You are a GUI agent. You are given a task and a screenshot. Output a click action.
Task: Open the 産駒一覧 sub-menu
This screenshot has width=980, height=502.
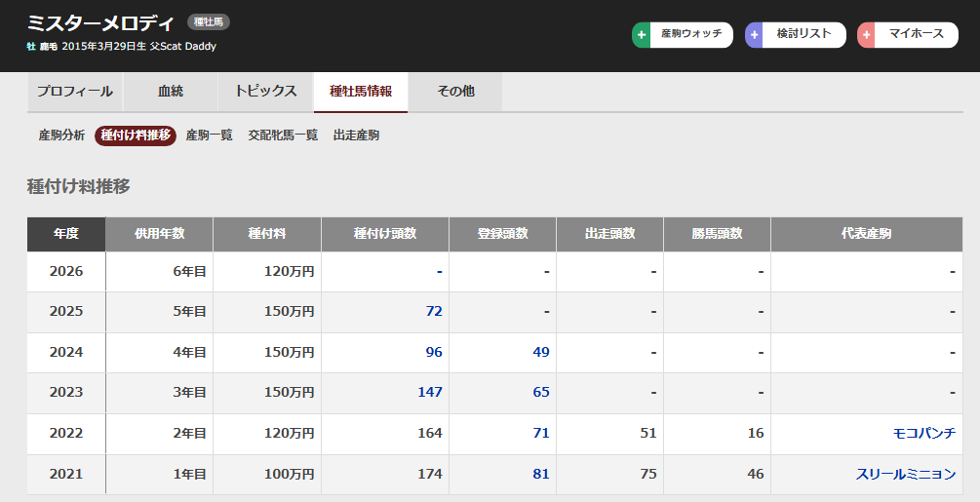[209, 135]
